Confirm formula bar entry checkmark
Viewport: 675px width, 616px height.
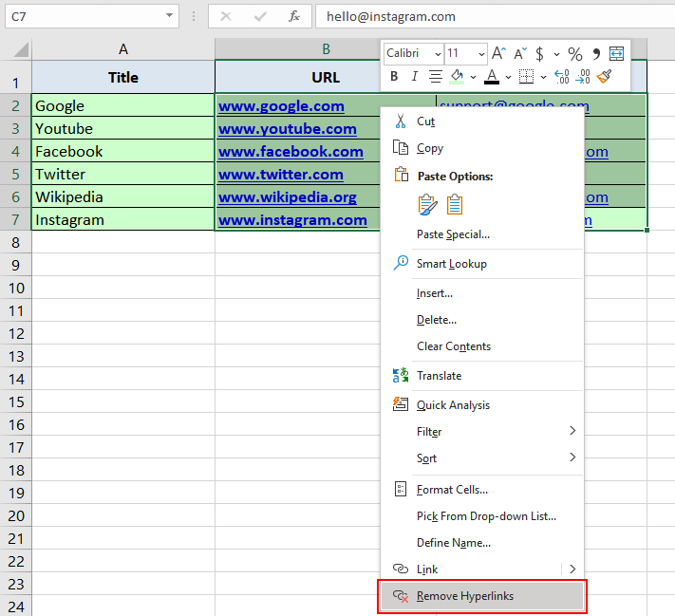pyautogui.click(x=260, y=16)
